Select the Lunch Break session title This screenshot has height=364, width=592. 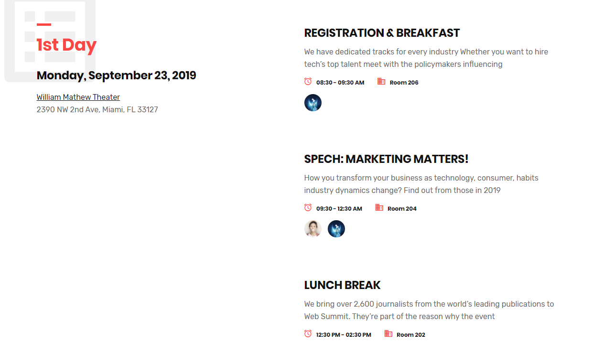click(x=342, y=285)
